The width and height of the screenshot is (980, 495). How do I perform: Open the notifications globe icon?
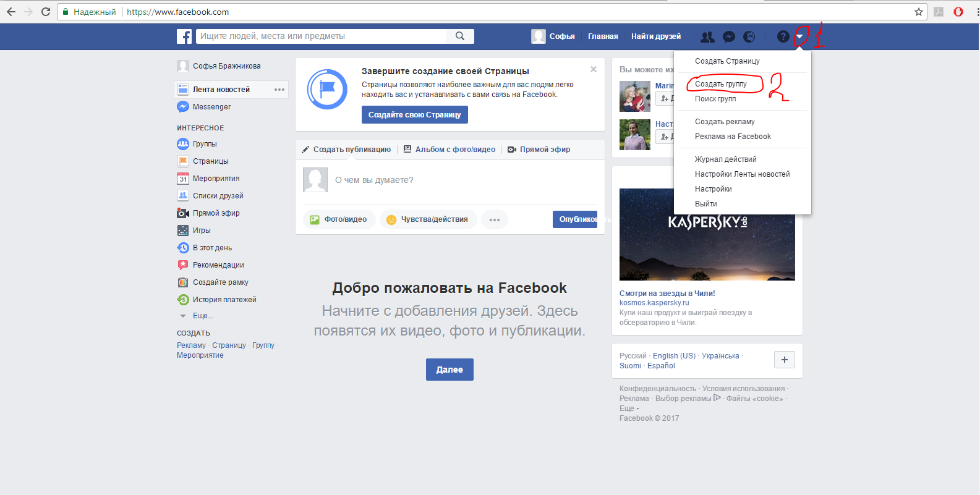(749, 37)
